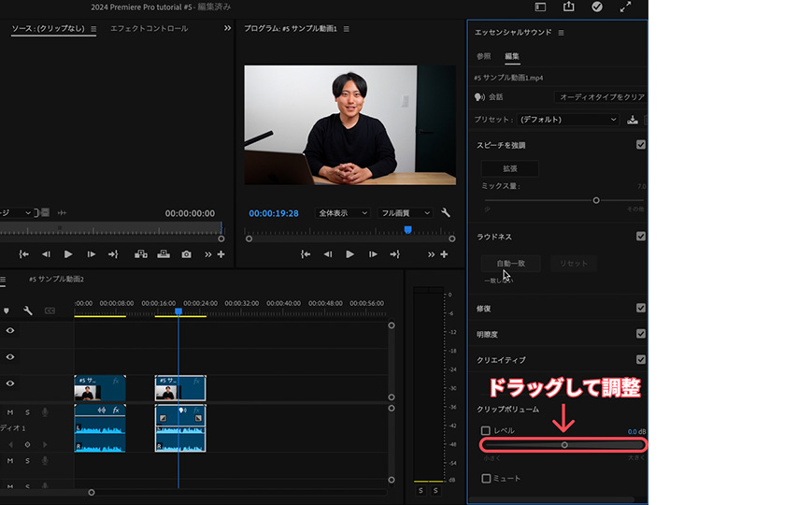Click the 拡張 button
Image resolution: width=812 pixels, height=505 pixels.
[510, 168]
